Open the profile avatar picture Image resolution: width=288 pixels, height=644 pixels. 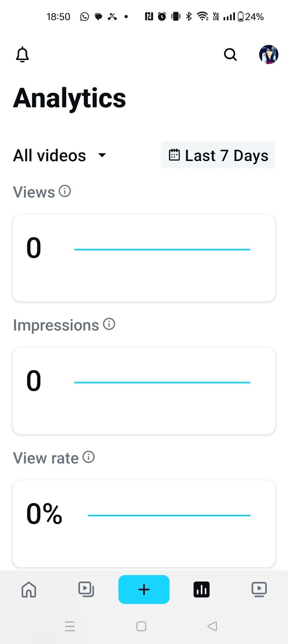point(269,55)
